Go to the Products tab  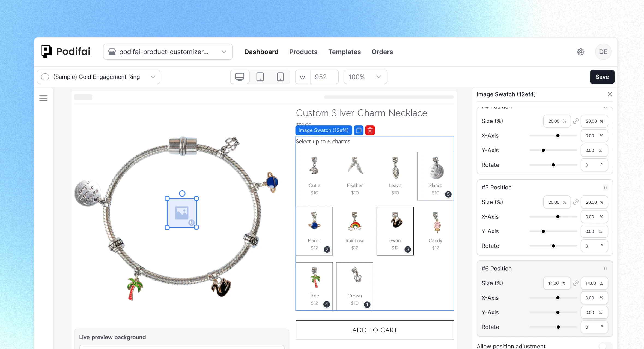point(303,52)
